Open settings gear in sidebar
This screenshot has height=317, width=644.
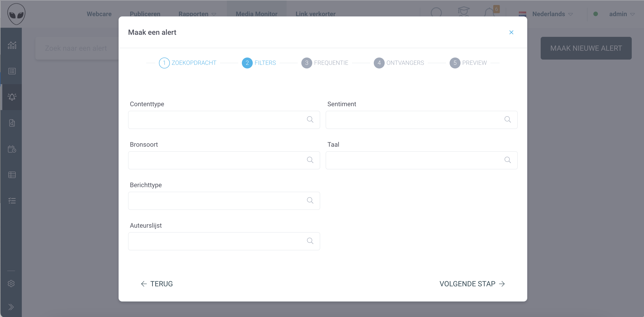pos(11,283)
